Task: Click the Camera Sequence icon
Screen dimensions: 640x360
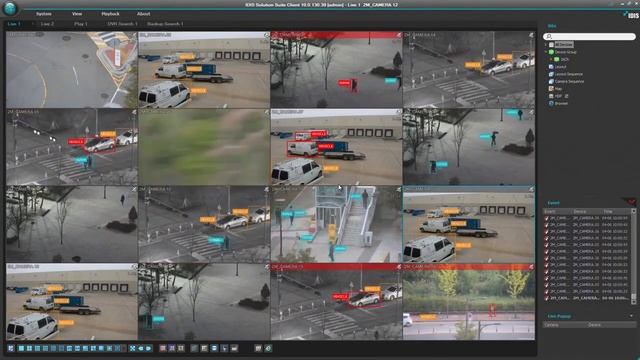Action: pos(551,81)
